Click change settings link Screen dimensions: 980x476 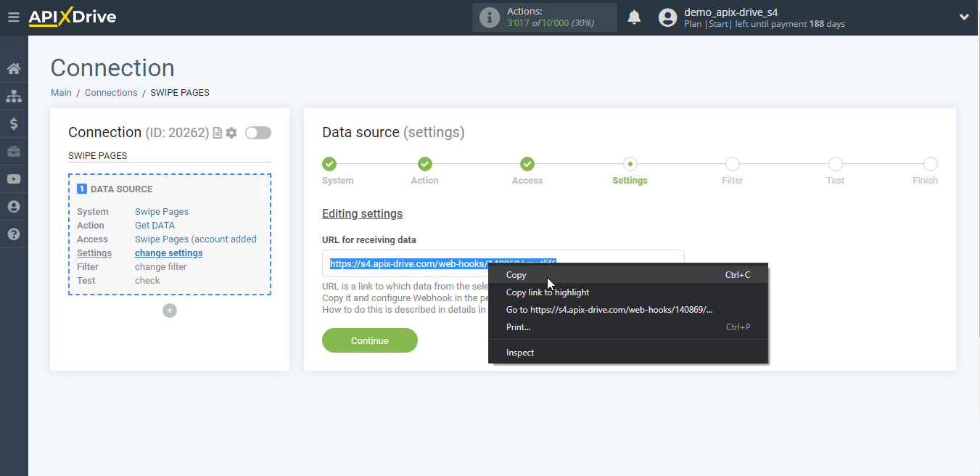click(169, 253)
